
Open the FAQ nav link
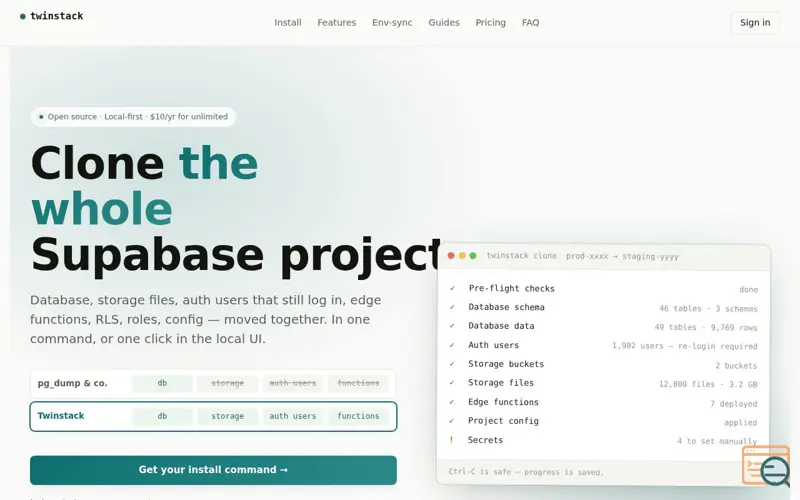(x=531, y=22)
